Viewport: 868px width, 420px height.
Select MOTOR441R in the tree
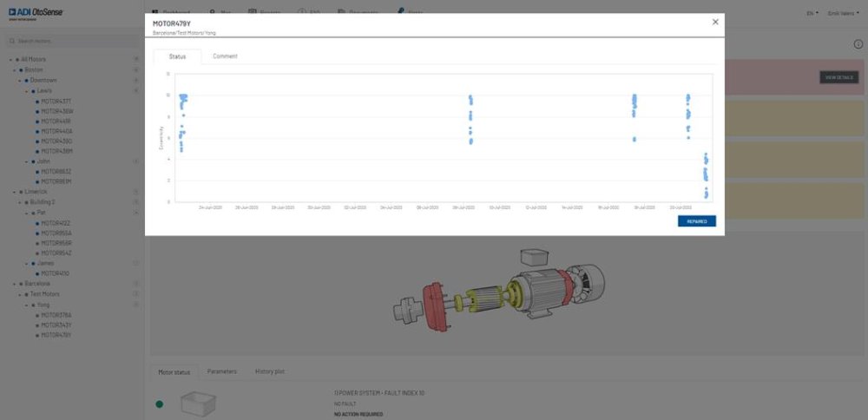(x=56, y=121)
